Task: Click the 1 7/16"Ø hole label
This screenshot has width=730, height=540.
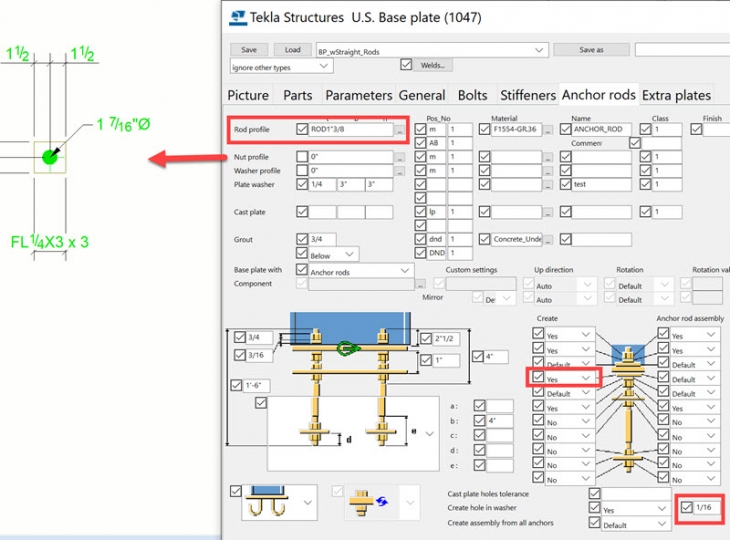Action: click(x=123, y=124)
